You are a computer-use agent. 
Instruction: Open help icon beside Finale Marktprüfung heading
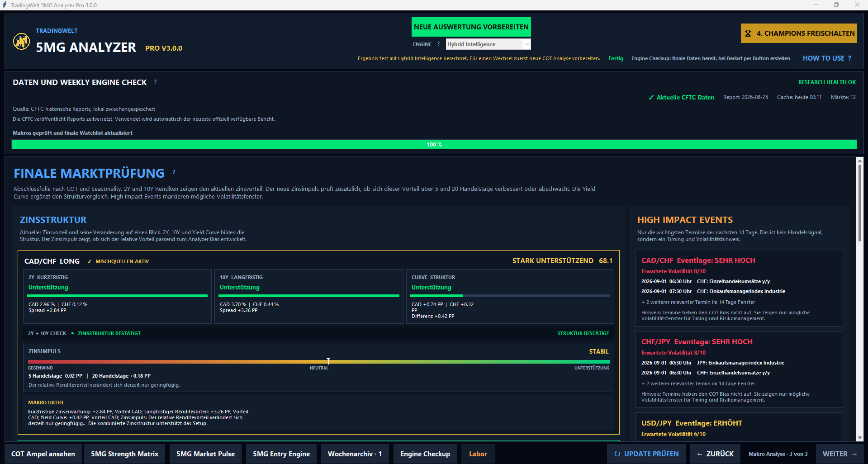(174, 172)
